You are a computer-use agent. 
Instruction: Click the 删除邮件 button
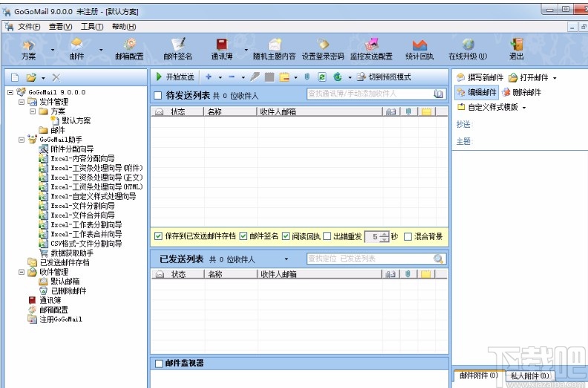coord(522,92)
